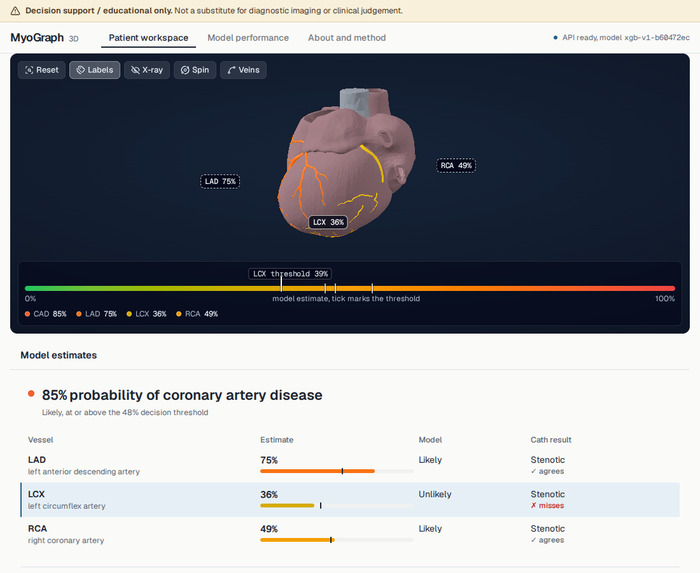The image size is (700, 573).
Task: Click 'agrees' under LAD cath result
Action: coord(547,471)
